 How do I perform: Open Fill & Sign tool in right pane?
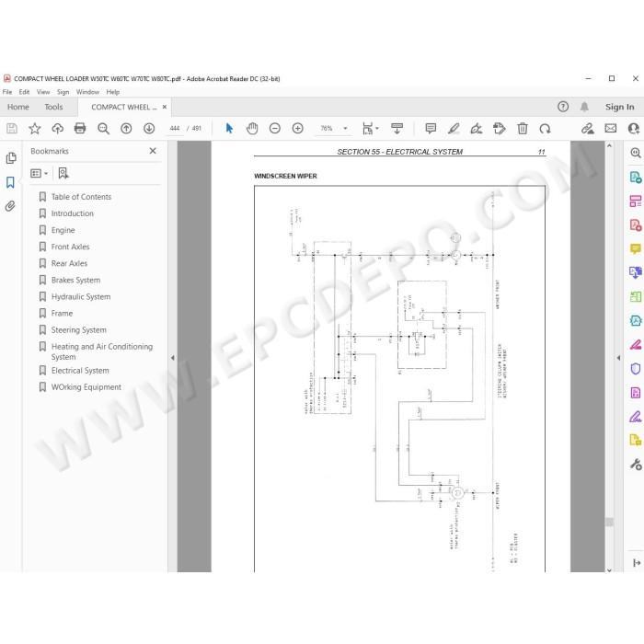tap(636, 417)
